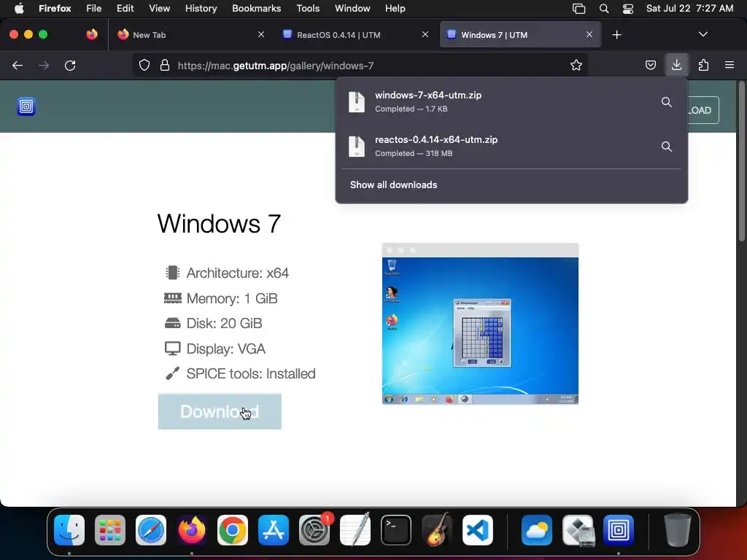Expand the list all tabs chevron
Image resolution: width=747 pixels, height=560 pixels.
[x=703, y=34]
